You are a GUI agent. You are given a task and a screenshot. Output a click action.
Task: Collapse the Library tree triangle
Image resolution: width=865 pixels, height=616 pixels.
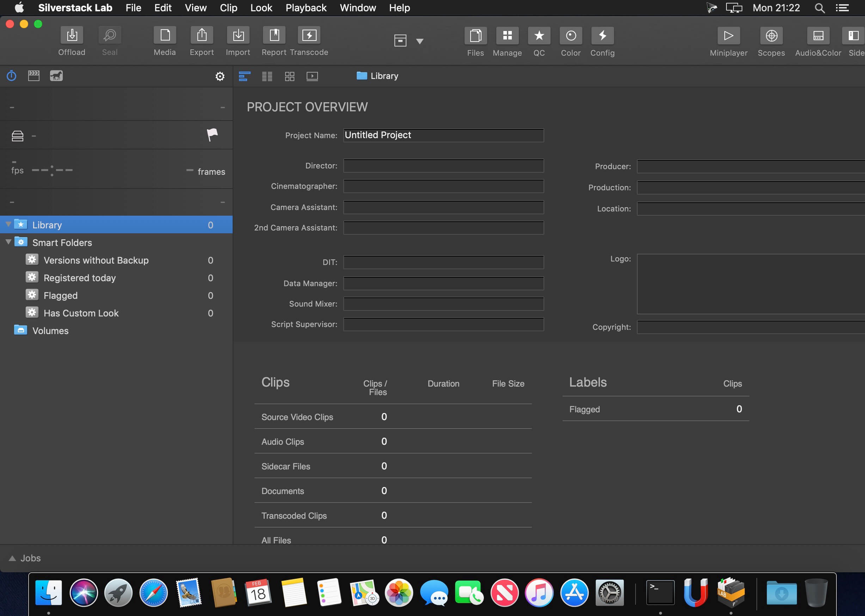[x=8, y=224]
